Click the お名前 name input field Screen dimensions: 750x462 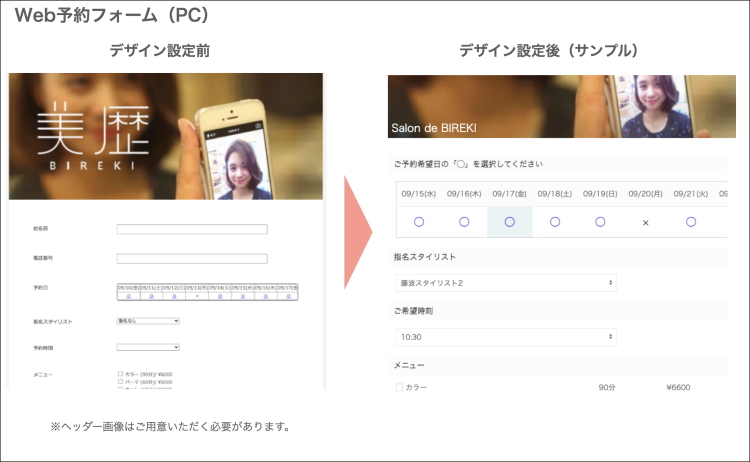click(x=192, y=229)
